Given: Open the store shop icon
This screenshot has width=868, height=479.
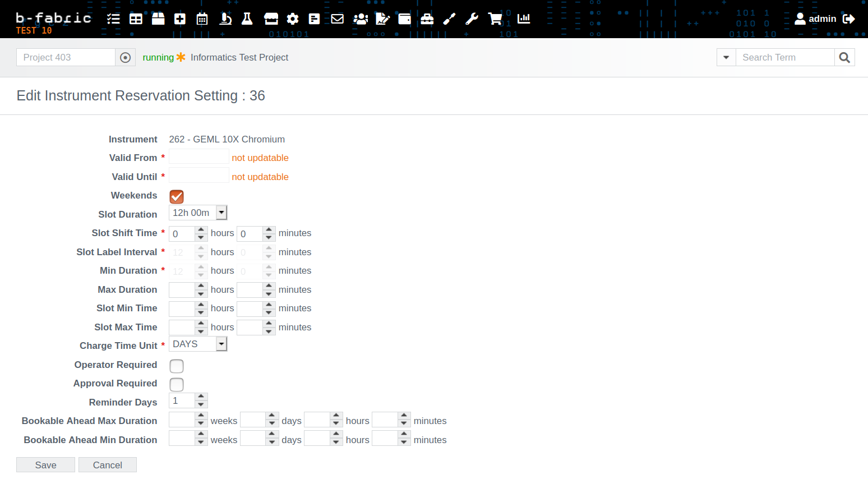Looking at the screenshot, I should coord(271,19).
